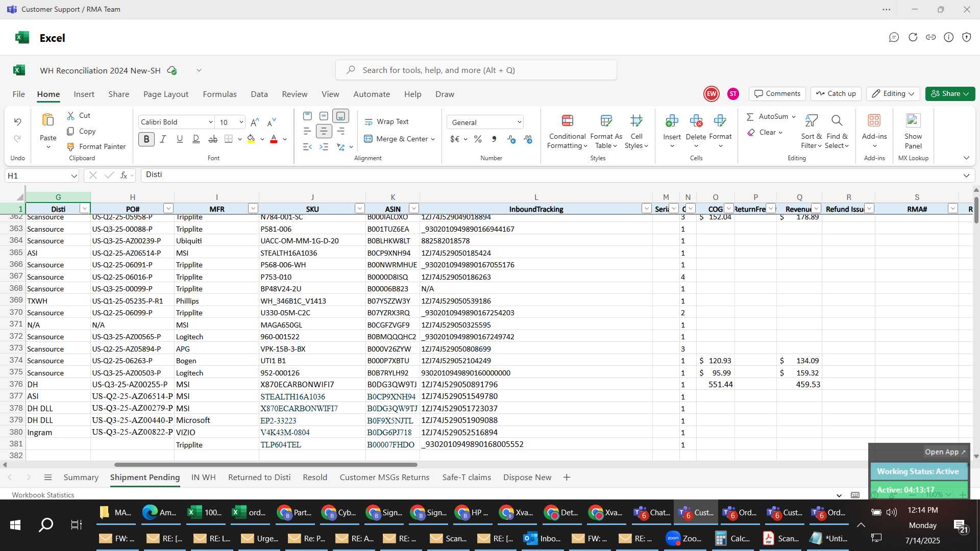
Task: Click the Format cells icon
Action: coord(720,121)
